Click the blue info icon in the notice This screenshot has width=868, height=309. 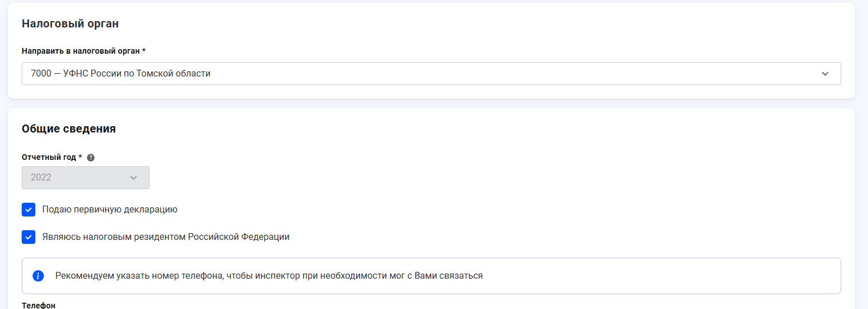click(38, 276)
